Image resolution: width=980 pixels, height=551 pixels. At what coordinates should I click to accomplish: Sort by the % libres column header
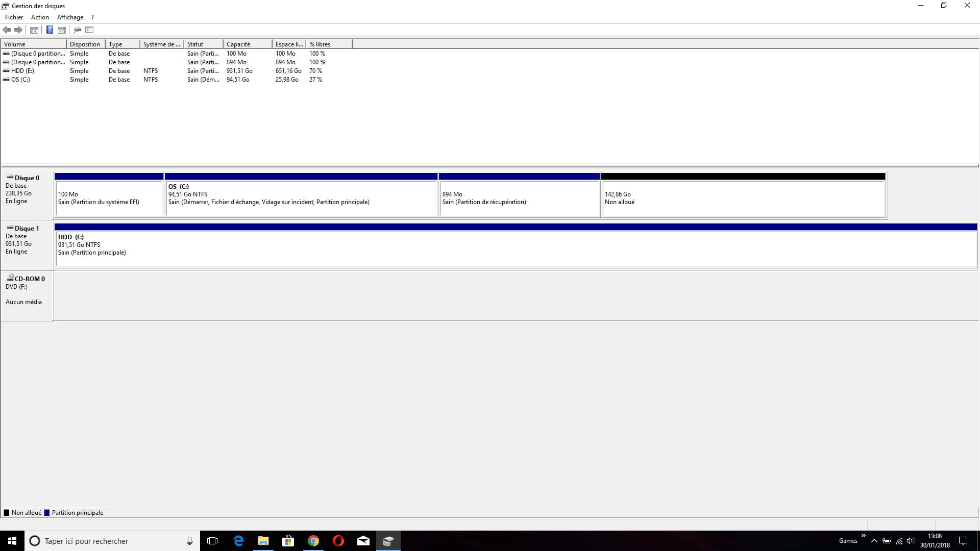point(329,44)
